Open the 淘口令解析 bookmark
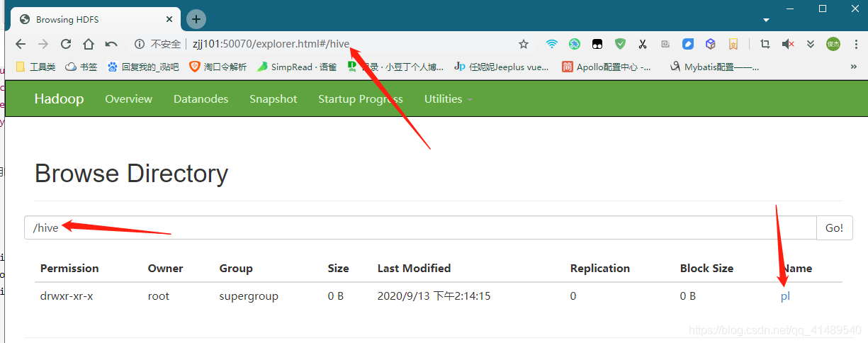This screenshot has width=868, height=343. pyautogui.click(x=218, y=67)
